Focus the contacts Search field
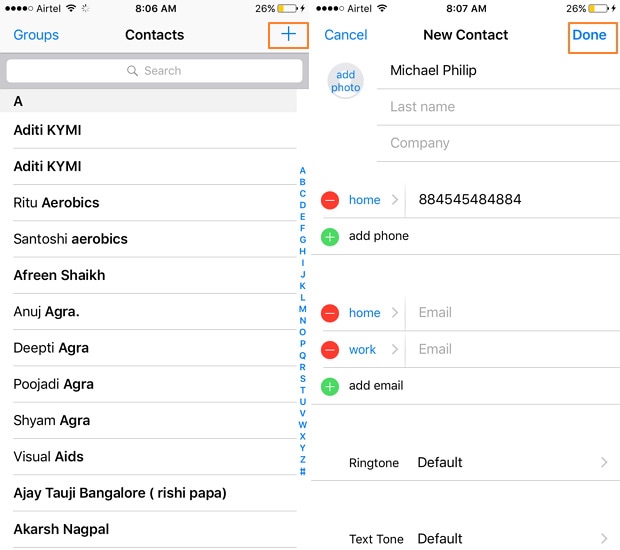This screenshot has width=620, height=550. pyautogui.click(x=154, y=71)
